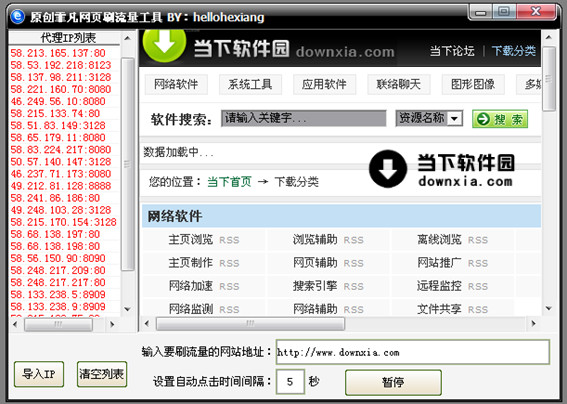Screen dimensions: 567x404
Task: Click the IP list scroll right arrow
Action: tap(112, 324)
